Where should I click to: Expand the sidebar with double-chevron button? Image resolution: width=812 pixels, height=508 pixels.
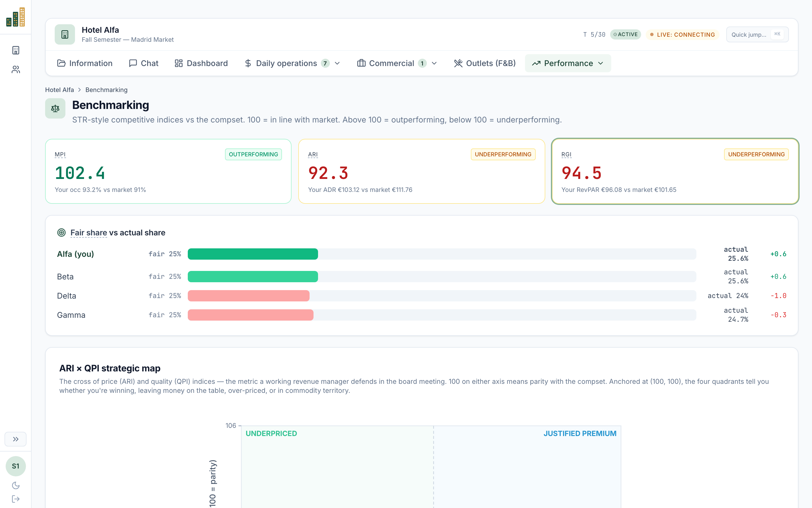pyautogui.click(x=16, y=439)
